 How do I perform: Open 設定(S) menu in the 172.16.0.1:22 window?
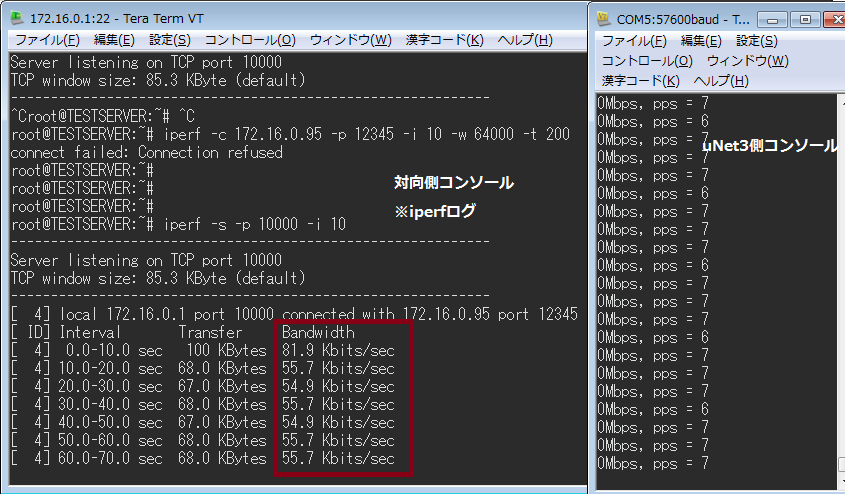[x=170, y=40]
